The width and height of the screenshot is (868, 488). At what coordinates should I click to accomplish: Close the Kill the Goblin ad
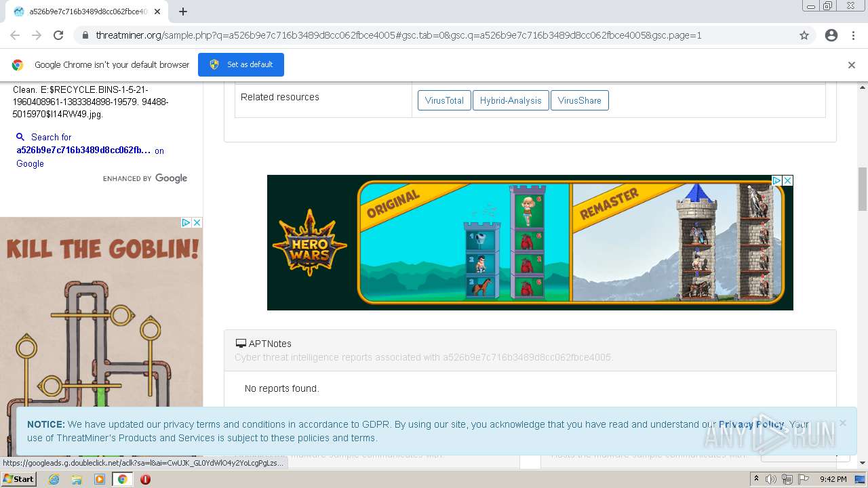[197, 222]
